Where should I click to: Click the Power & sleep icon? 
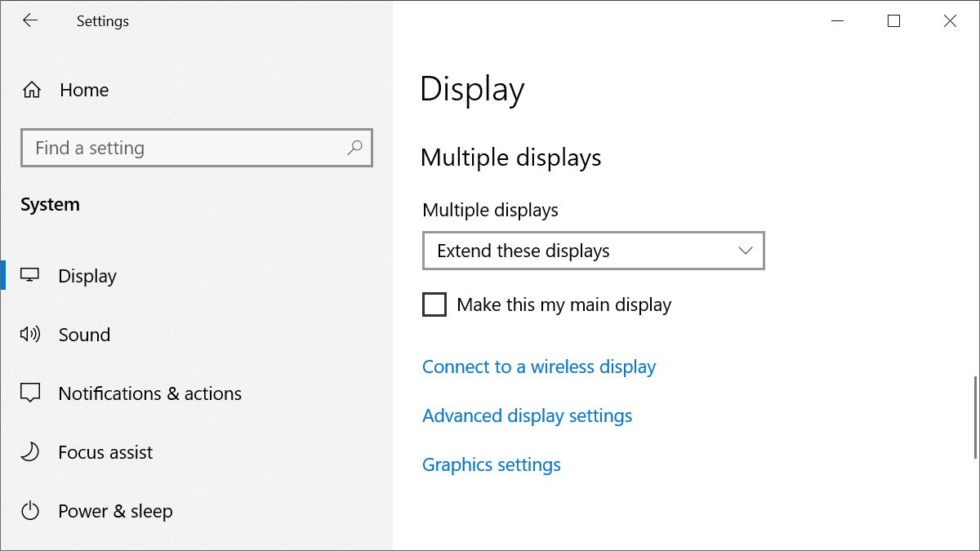tap(30, 511)
